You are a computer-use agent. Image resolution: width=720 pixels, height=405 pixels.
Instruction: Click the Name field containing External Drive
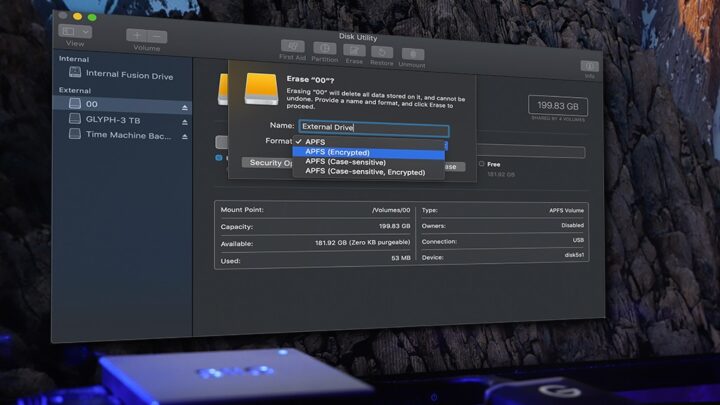point(373,128)
